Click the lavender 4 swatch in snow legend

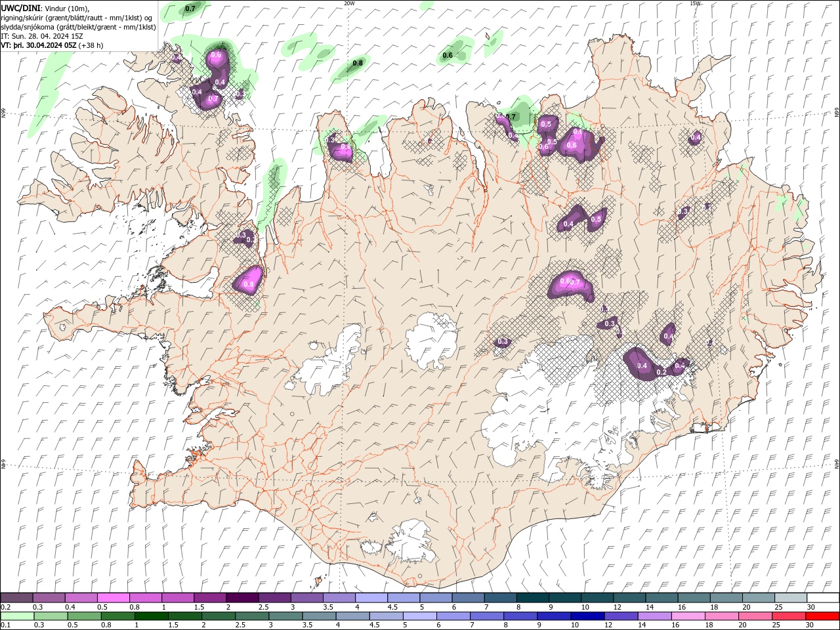(370, 598)
